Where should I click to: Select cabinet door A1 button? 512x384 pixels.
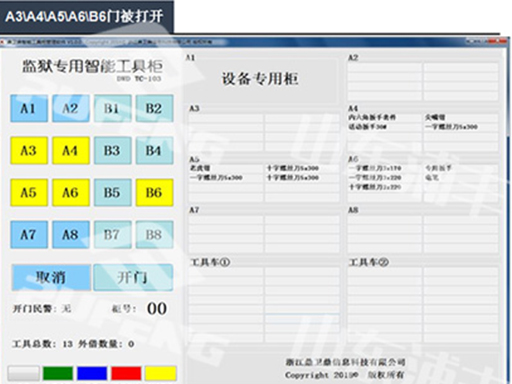[29, 108]
